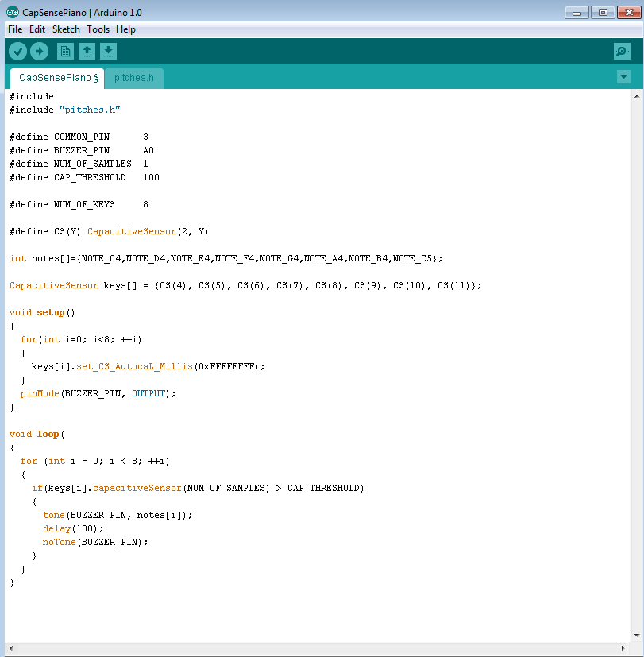This screenshot has height=657, width=644.
Task: Create a new sketch with New icon
Action: click(65, 52)
